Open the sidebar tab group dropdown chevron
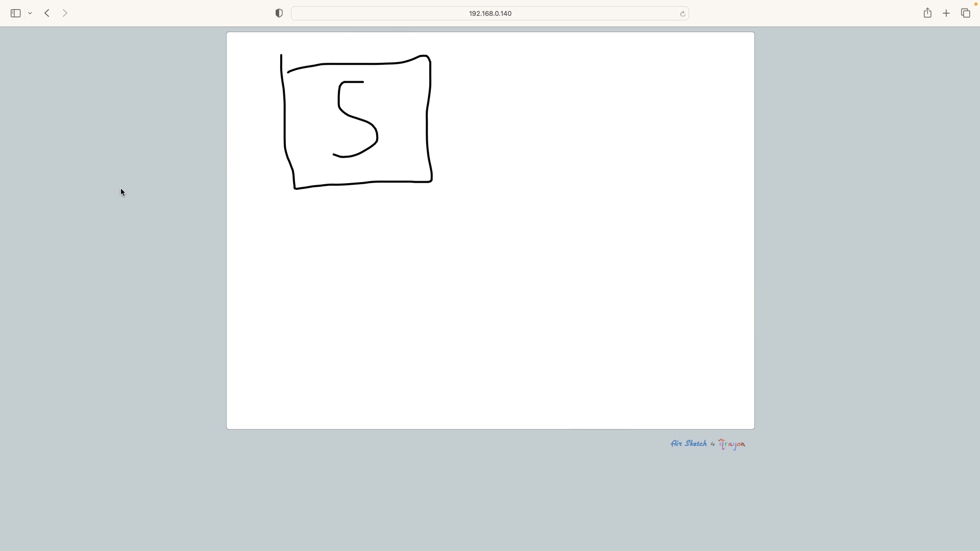The height and width of the screenshot is (551, 980). coord(30,14)
